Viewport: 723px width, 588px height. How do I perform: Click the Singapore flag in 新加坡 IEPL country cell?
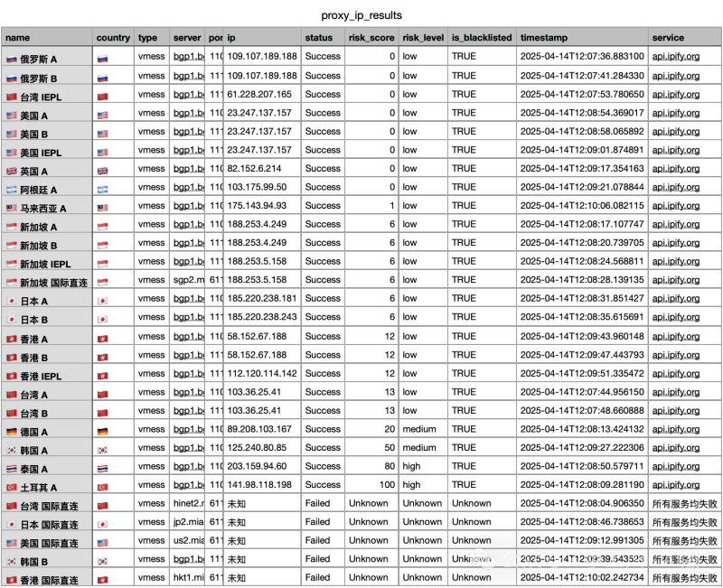[x=102, y=264]
